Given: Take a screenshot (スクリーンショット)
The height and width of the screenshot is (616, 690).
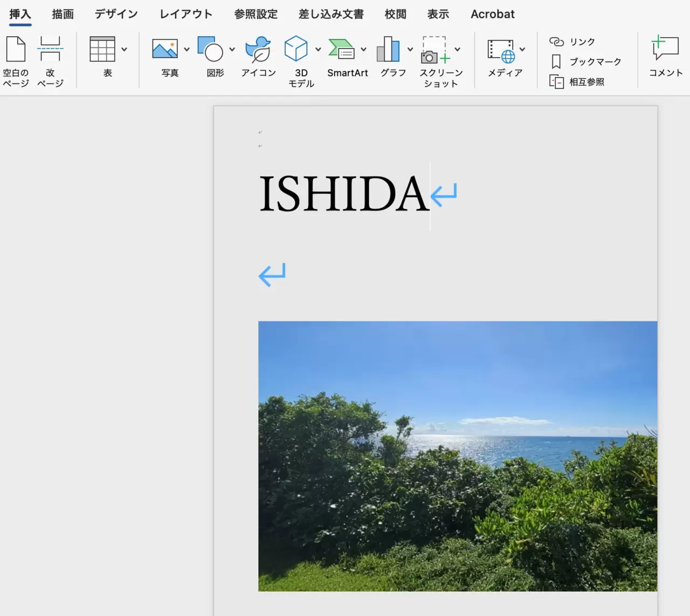Looking at the screenshot, I should click(x=435, y=50).
